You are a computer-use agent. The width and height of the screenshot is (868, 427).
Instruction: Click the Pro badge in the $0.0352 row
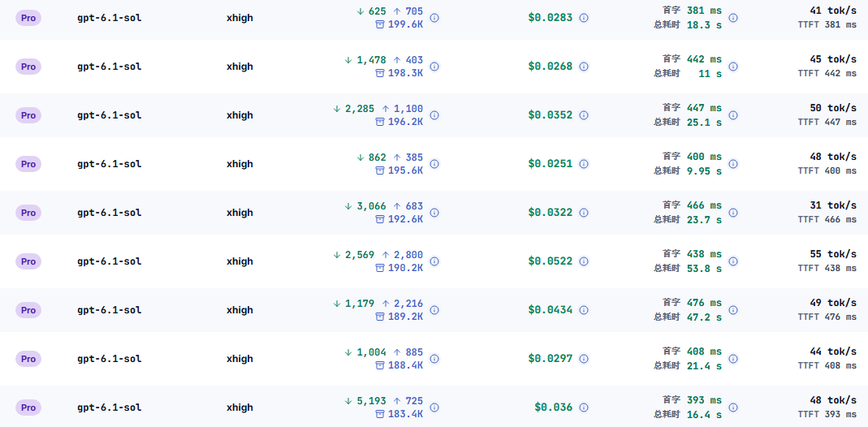coord(28,115)
